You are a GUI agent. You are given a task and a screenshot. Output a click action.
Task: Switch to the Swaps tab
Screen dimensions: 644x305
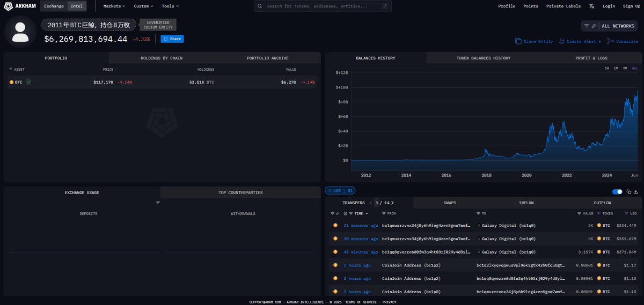pyautogui.click(x=450, y=203)
